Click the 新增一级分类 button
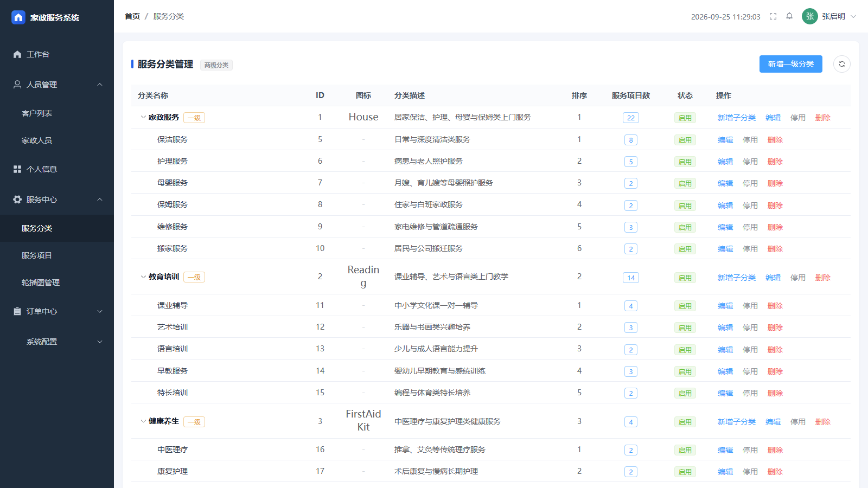868x488 pixels. [x=791, y=64]
